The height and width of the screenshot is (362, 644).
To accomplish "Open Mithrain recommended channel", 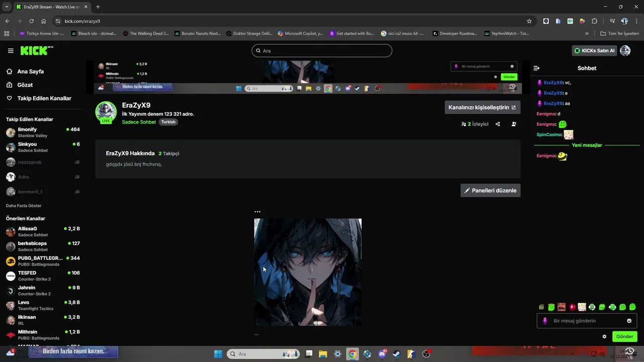I will coord(43,335).
